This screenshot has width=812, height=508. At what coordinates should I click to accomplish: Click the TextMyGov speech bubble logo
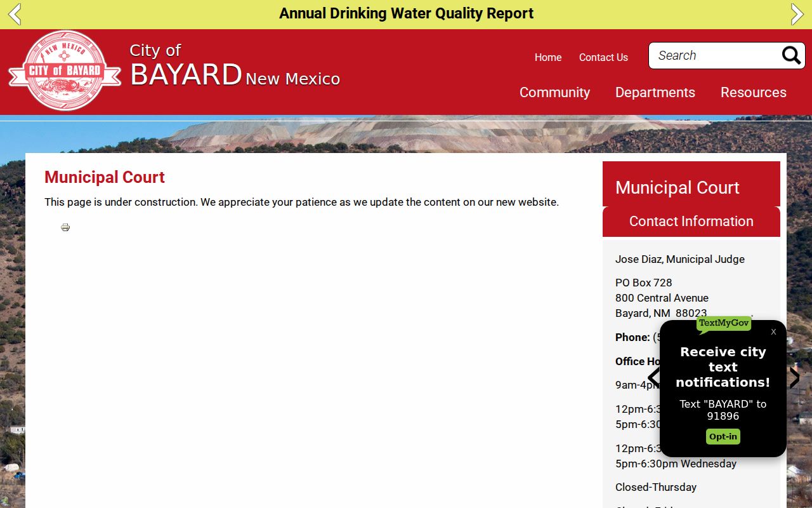click(724, 324)
